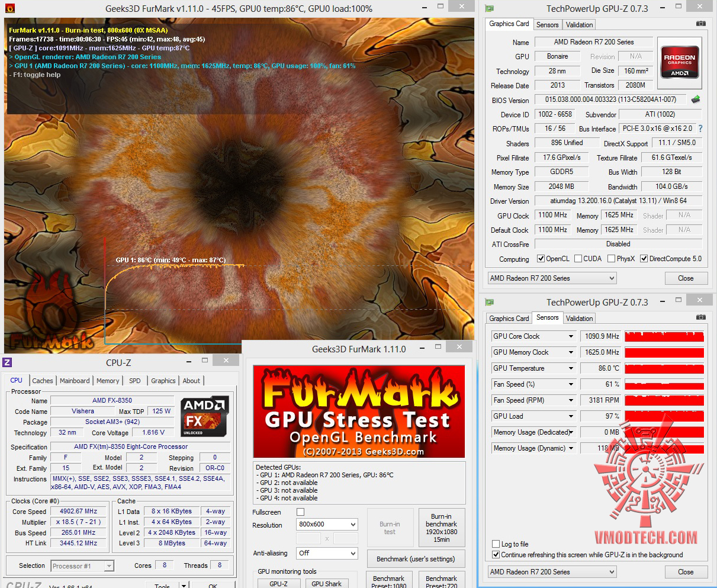Image resolution: width=717 pixels, height=588 pixels.
Task: Open Validation tab in lower GPU-Z window
Action: (579, 319)
